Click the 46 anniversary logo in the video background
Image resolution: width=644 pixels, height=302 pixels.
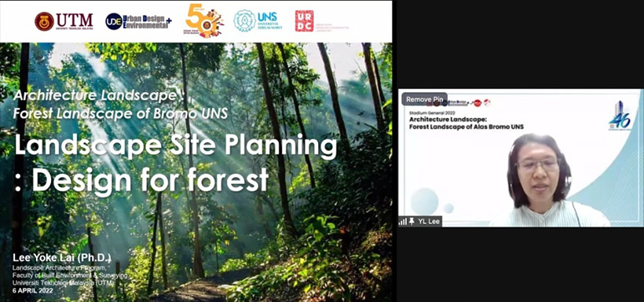(x=620, y=116)
